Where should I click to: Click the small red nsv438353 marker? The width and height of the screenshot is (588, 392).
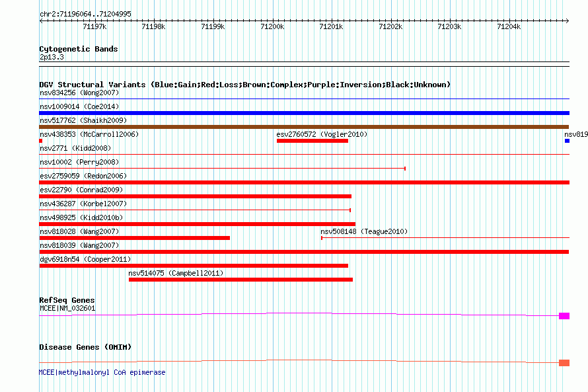point(41,141)
